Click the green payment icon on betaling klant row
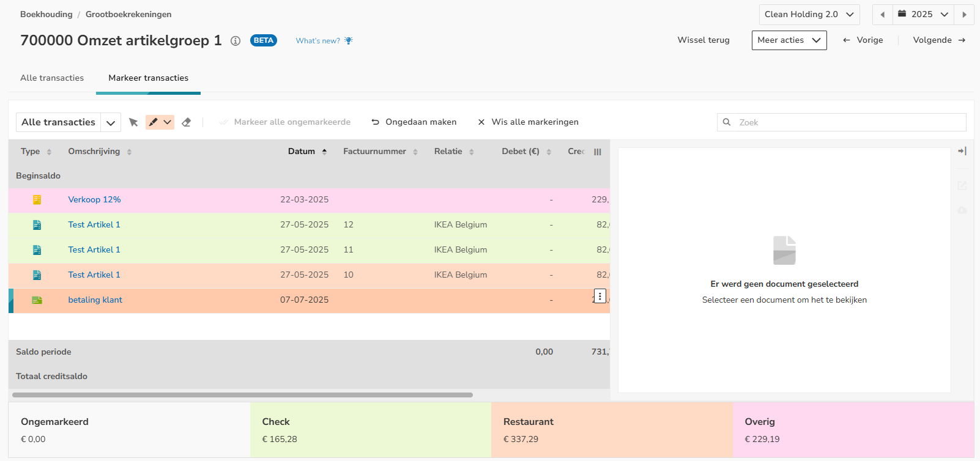This screenshot has height=461, width=980. (37, 300)
